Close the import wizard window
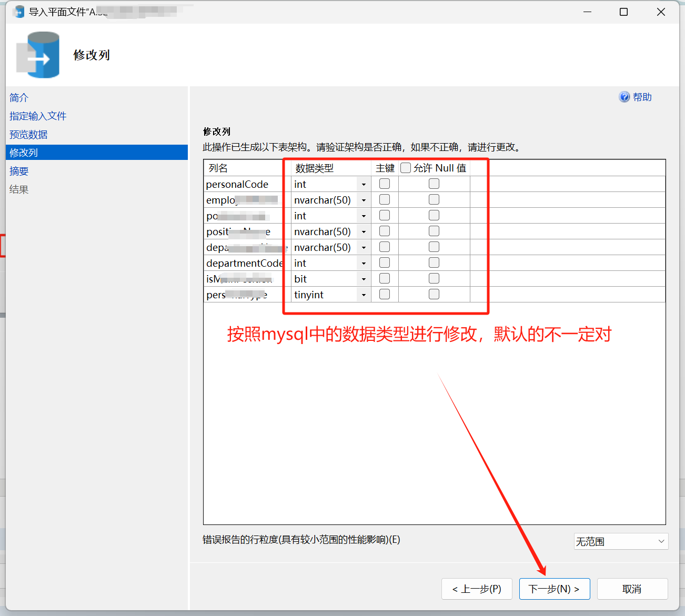Viewport: 685px width, 616px height. coord(661,12)
